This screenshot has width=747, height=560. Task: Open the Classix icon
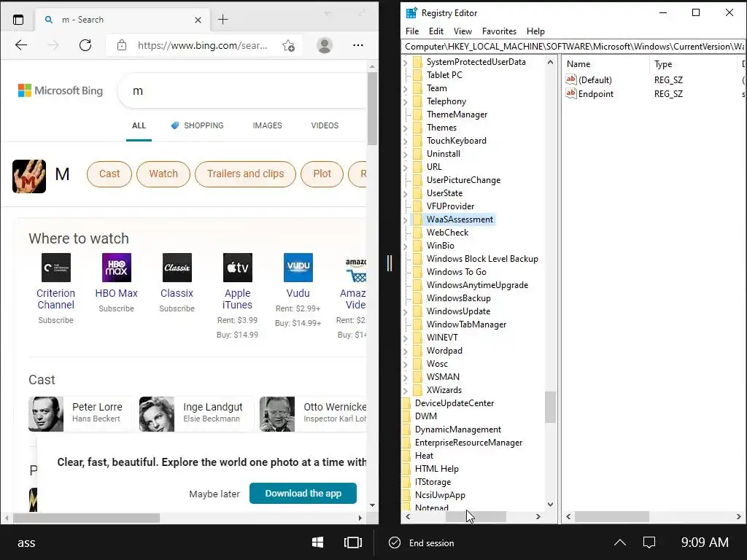[x=177, y=268]
